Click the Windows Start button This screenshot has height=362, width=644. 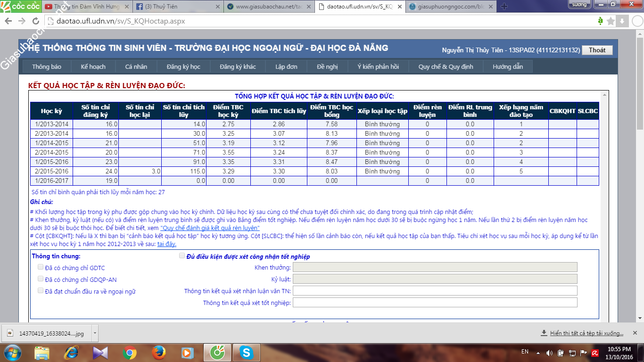point(12,352)
